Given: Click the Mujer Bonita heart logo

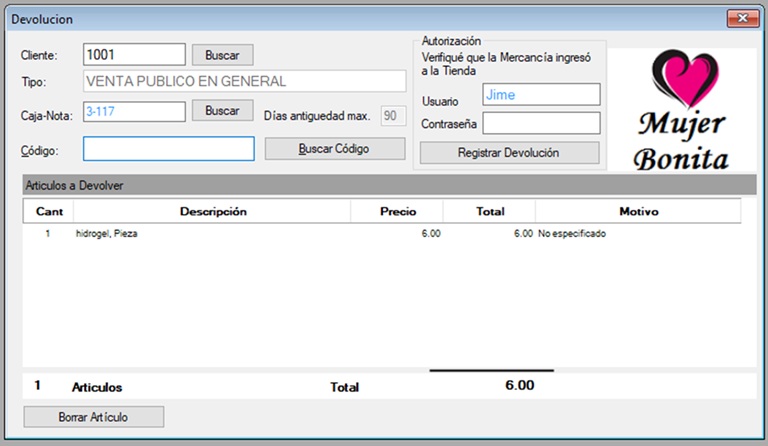Looking at the screenshot, I should pyautogui.click(x=684, y=112).
